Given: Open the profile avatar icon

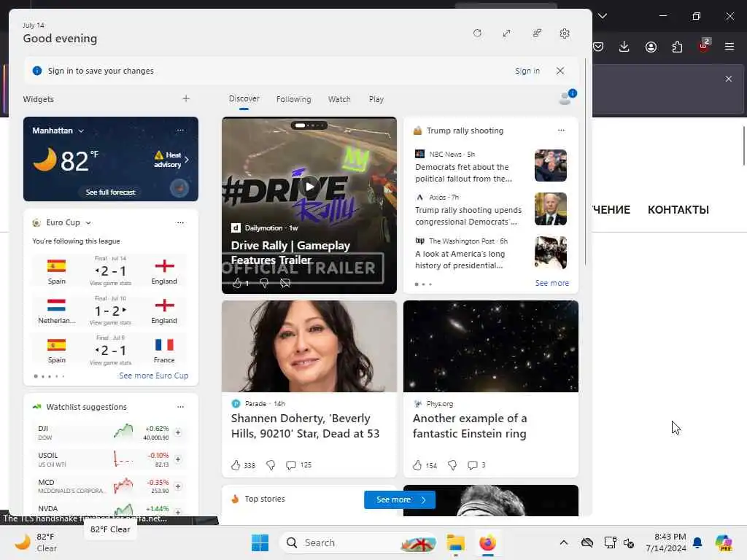Looking at the screenshot, I should click(566, 97).
